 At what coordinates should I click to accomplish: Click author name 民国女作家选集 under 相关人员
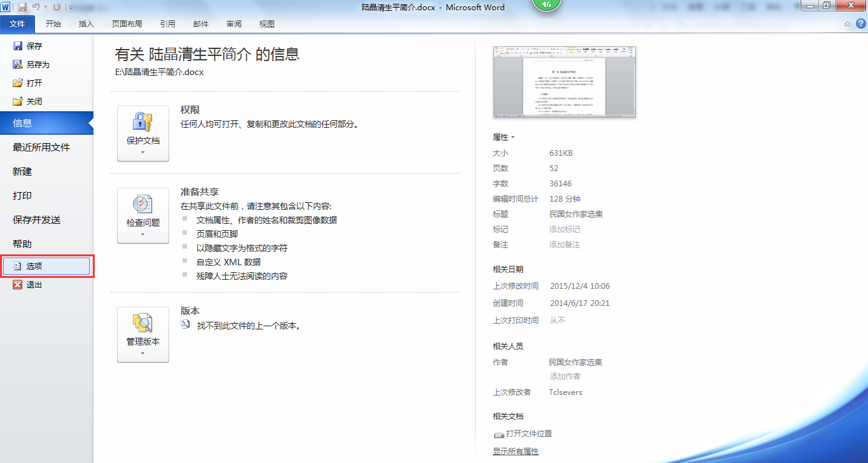click(x=576, y=363)
